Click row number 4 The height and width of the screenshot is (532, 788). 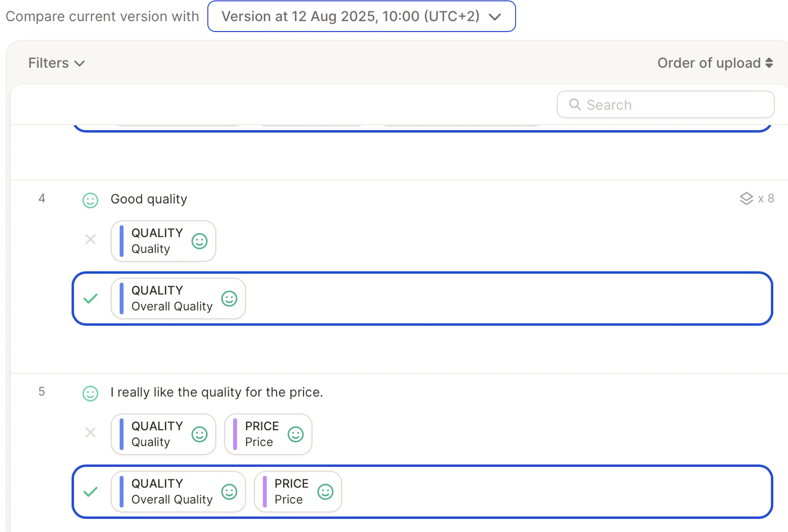tap(42, 198)
